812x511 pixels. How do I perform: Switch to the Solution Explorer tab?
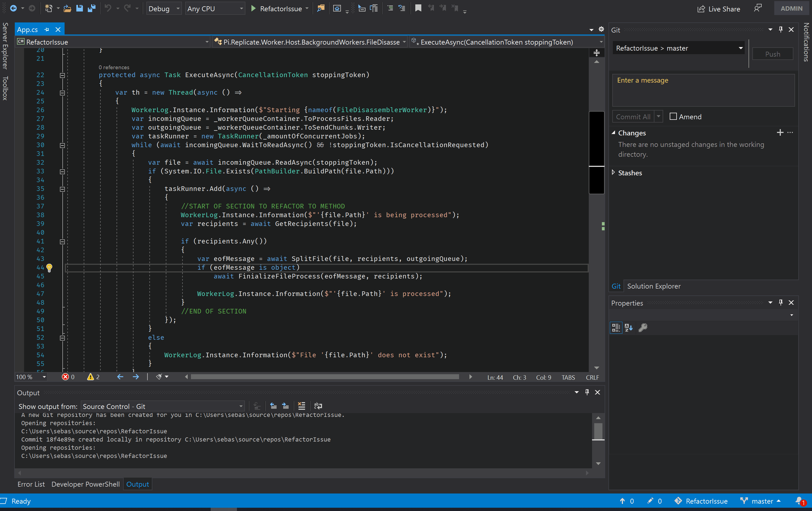click(x=654, y=286)
